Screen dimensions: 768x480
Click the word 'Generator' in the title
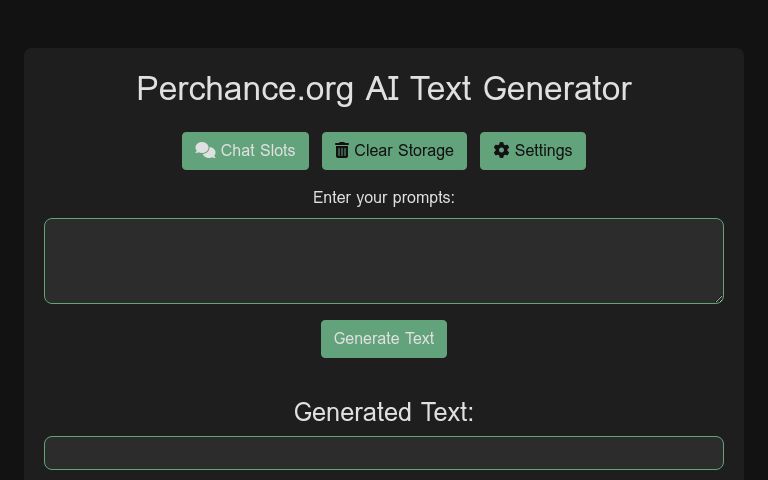557,89
